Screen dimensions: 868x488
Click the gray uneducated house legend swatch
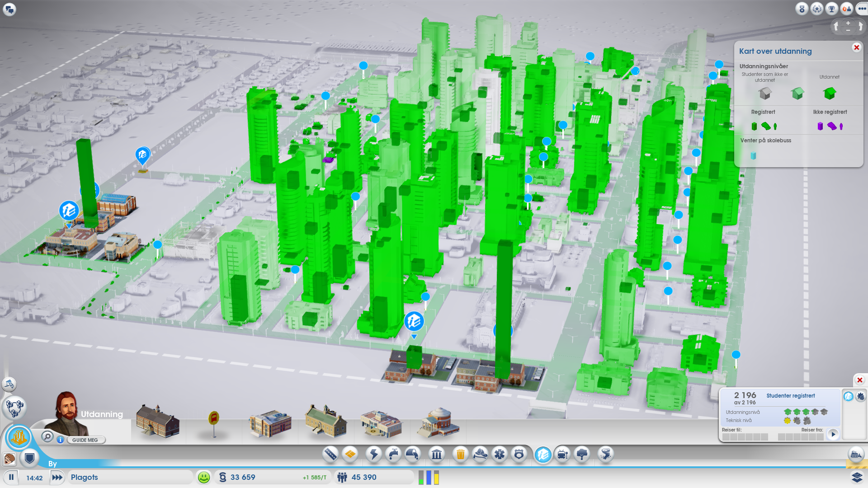(x=765, y=93)
